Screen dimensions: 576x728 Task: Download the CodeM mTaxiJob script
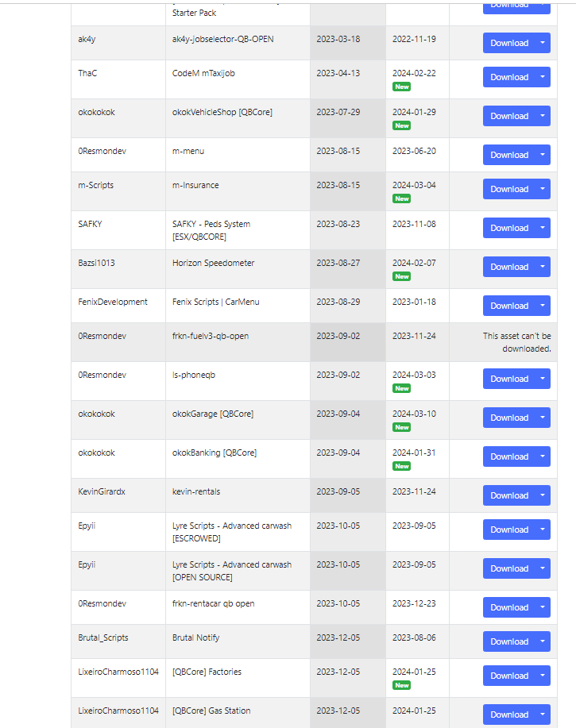(510, 77)
